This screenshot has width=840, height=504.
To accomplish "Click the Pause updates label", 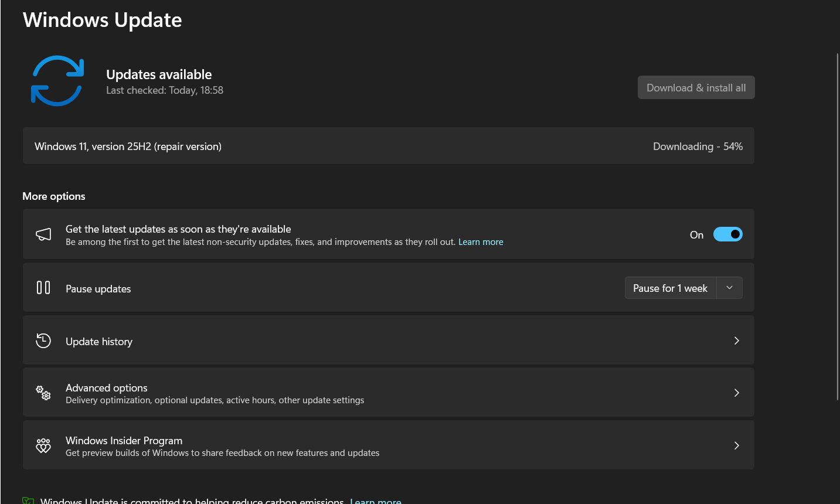I will coord(98,289).
